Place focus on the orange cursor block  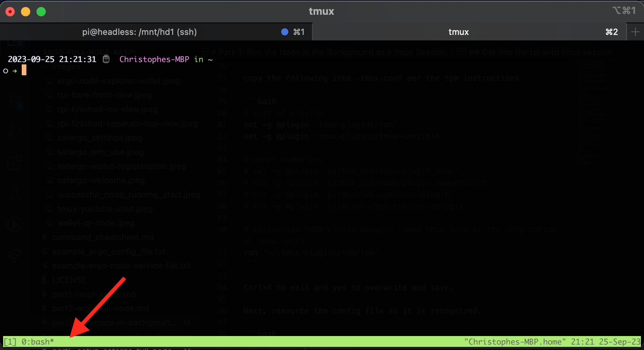click(24, 70)
